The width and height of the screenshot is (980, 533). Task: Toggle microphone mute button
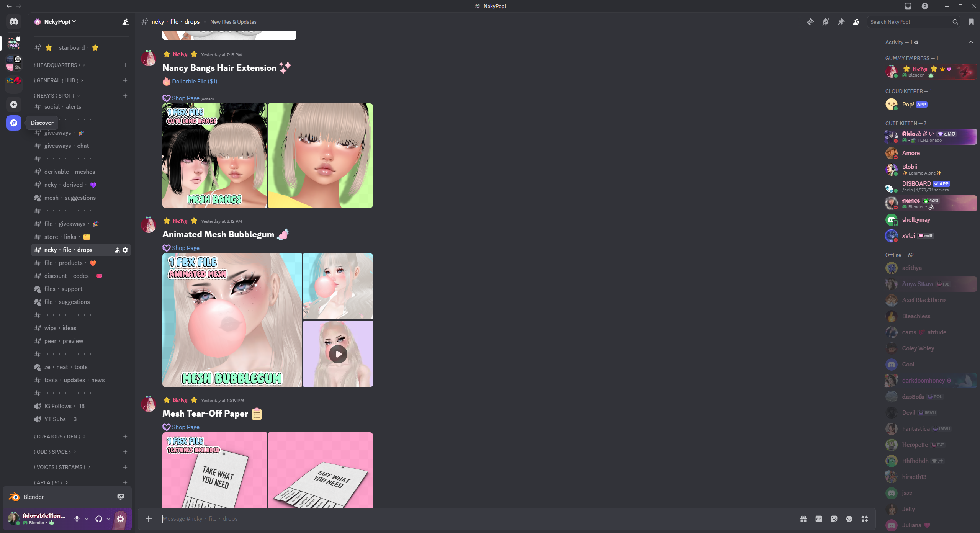point(77,519)
